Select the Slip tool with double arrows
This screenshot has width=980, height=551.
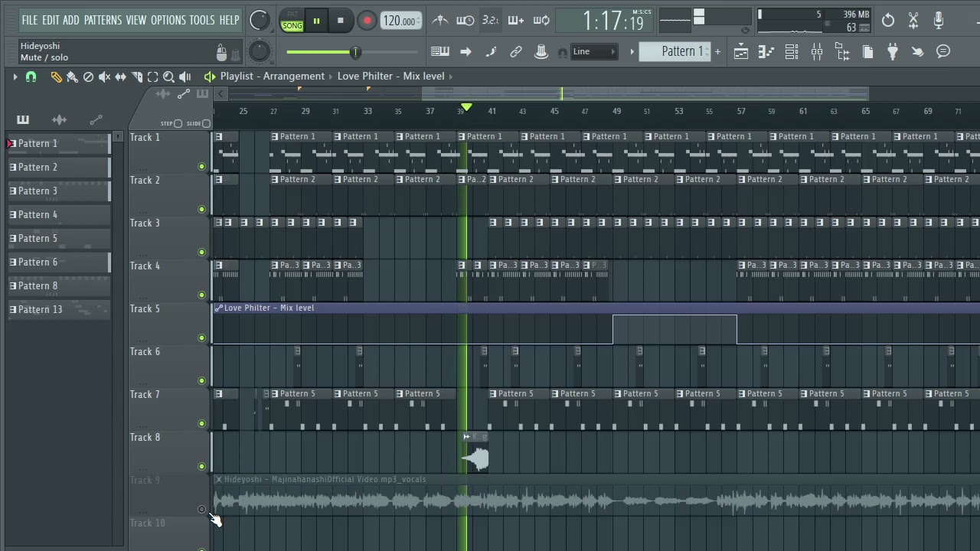point(120,77)
